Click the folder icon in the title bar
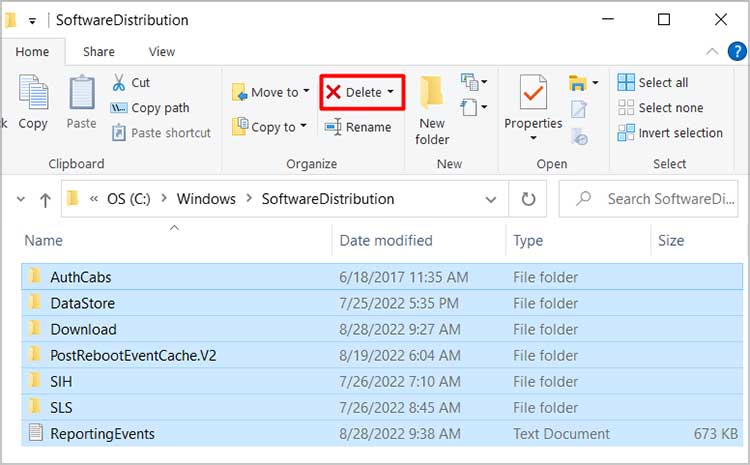Screen dimensions: 750x465 click(11, 20)
